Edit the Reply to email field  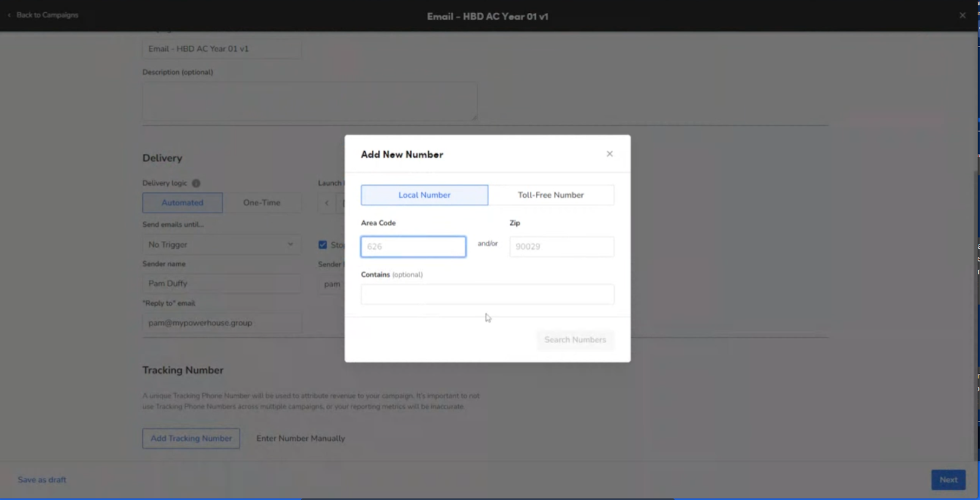(x=222, y=323)
